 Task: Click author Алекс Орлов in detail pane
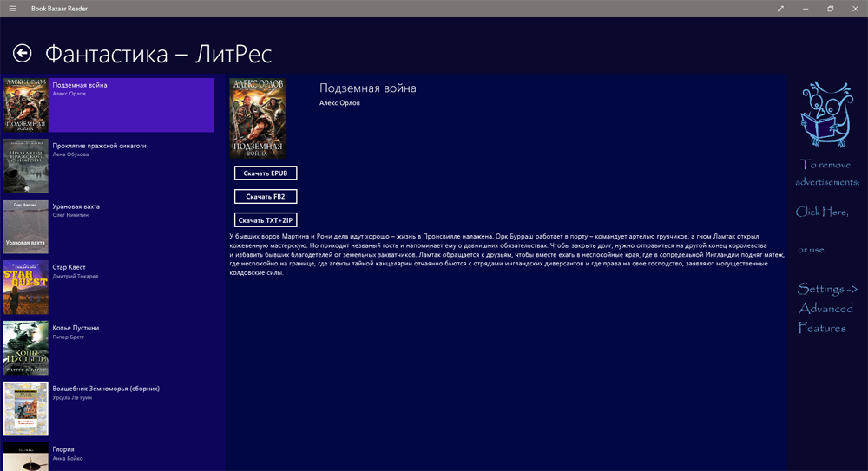339,103
